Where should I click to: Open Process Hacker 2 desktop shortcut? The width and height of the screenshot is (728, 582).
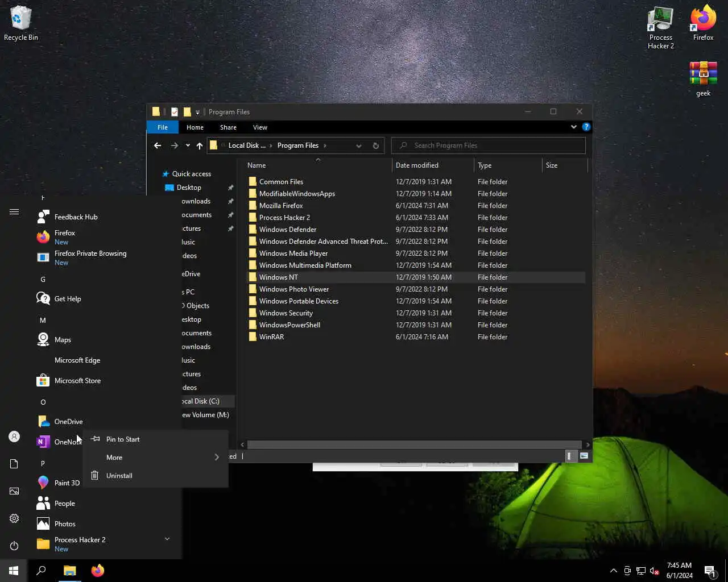pyautogui.click(x=660, y=28)
